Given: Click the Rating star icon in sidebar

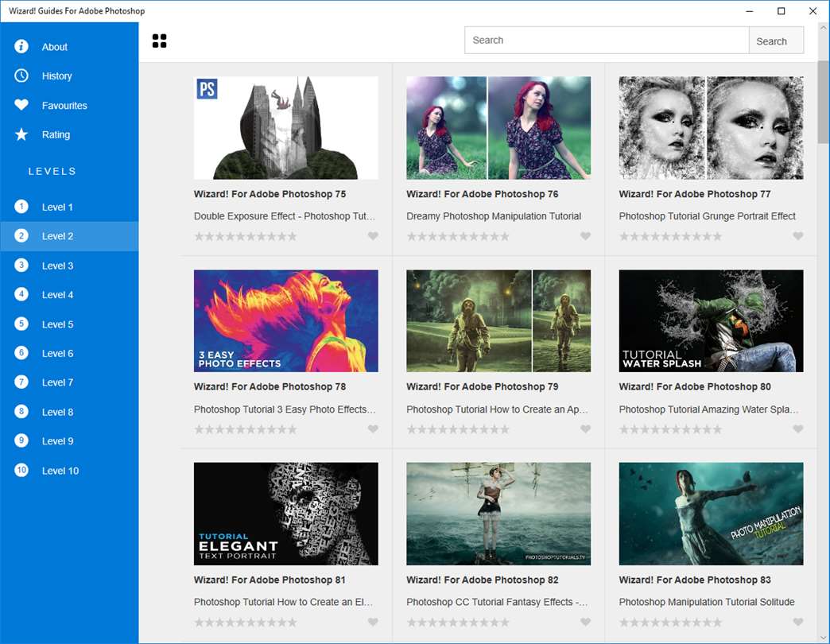Looking at the screenshot, I should pos(21,134).
